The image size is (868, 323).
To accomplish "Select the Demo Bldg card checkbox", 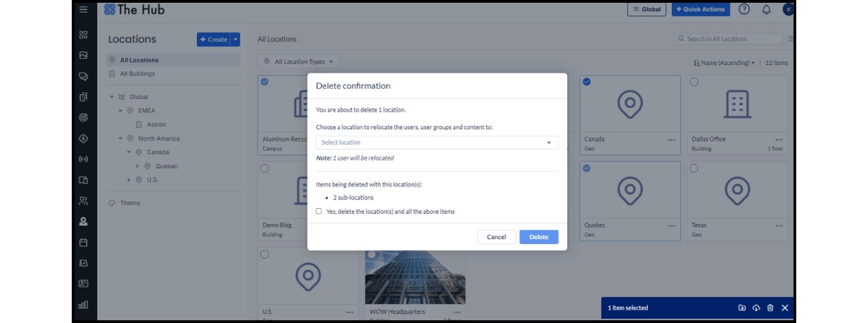I will (x=265, y=168).
